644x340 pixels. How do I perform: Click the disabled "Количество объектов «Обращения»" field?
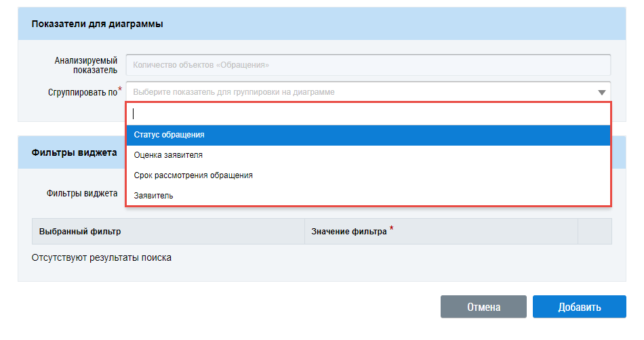369,65
